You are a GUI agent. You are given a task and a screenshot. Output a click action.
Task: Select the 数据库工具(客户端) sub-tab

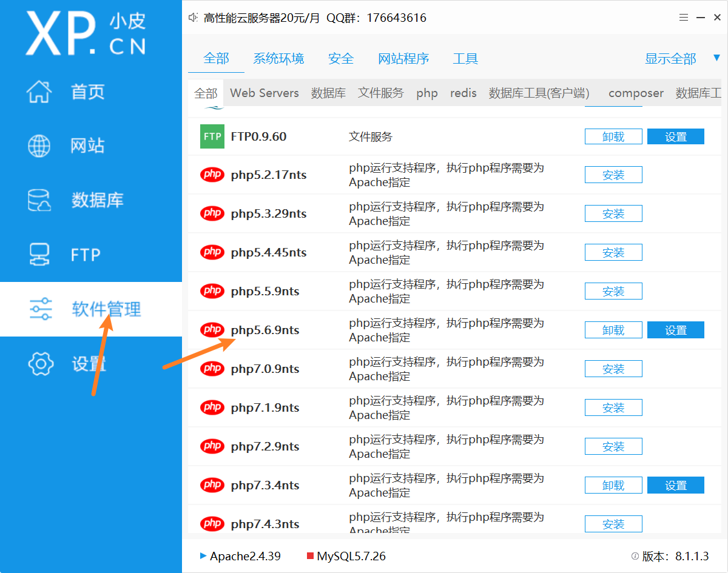539,93
